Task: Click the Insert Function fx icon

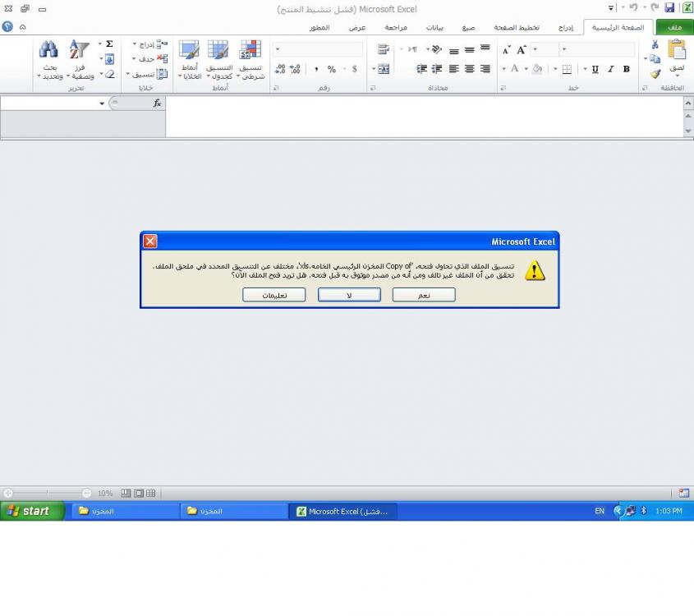Action: (157, 103)
